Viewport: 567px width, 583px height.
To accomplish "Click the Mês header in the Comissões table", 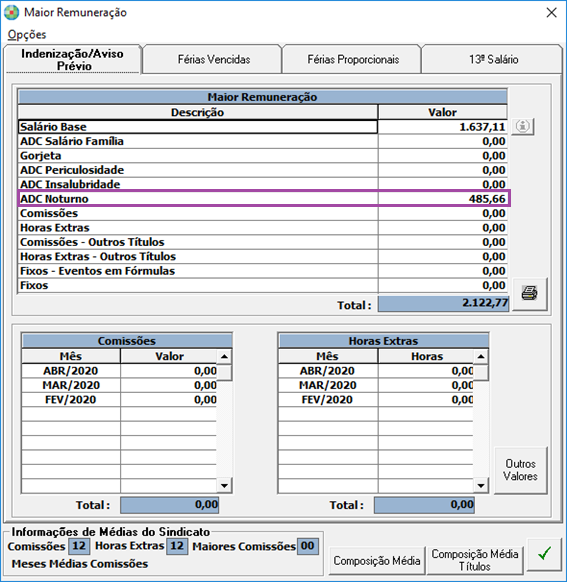I will coord(71,356).
